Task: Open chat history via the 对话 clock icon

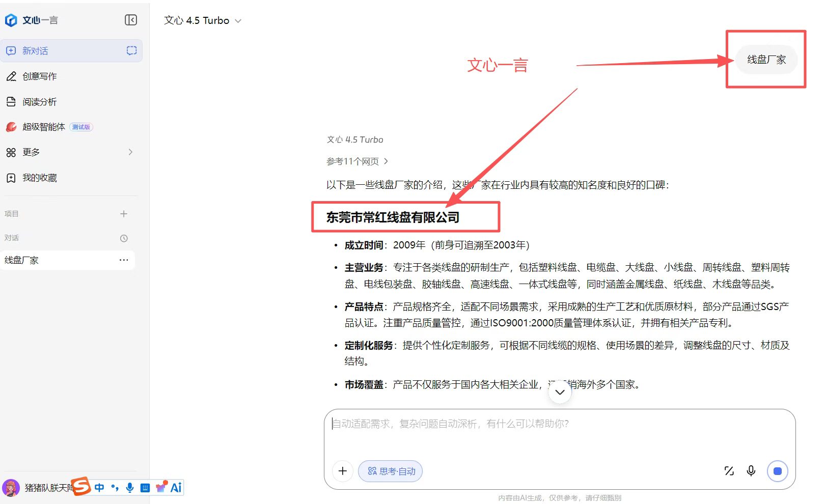Action: (124, 238)
